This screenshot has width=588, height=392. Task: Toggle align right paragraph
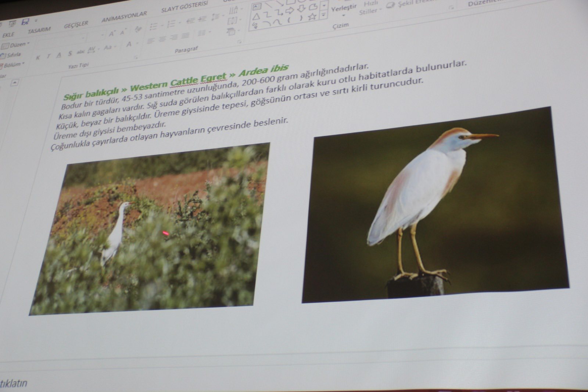(x=174, y=37)
